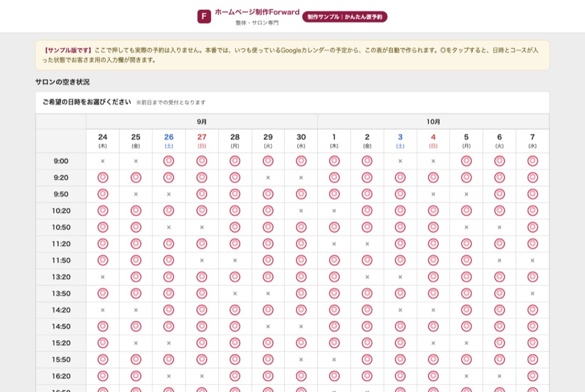Choose the 14:50 slot on September 25
The height and width of the screenshot is (392, 585).
click(136, 326)
